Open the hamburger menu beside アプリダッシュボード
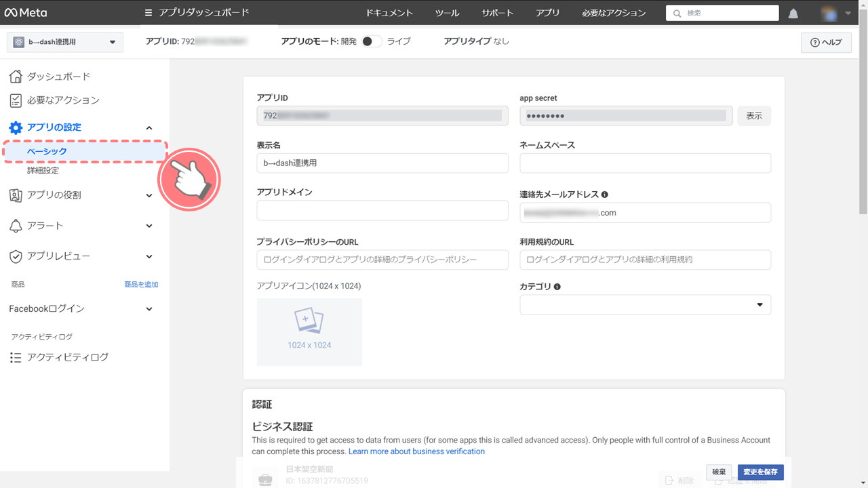The width and height of the screenshot is (868, 488). click(x=149, y=13)
